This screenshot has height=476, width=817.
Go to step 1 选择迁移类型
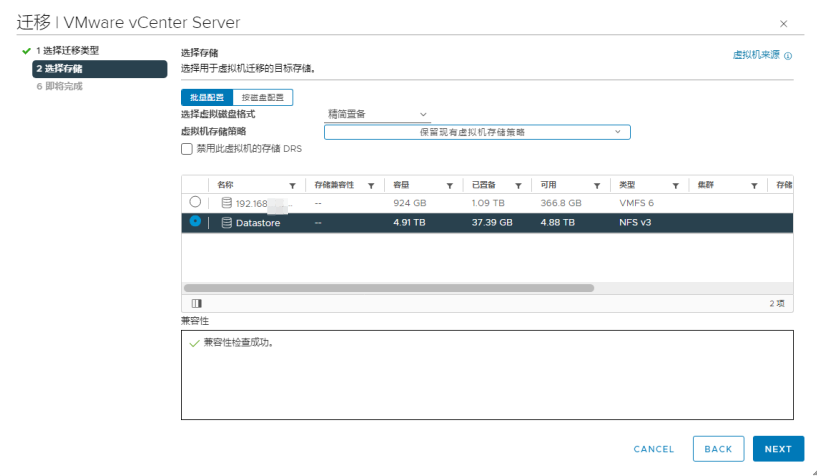click(67, 51)
